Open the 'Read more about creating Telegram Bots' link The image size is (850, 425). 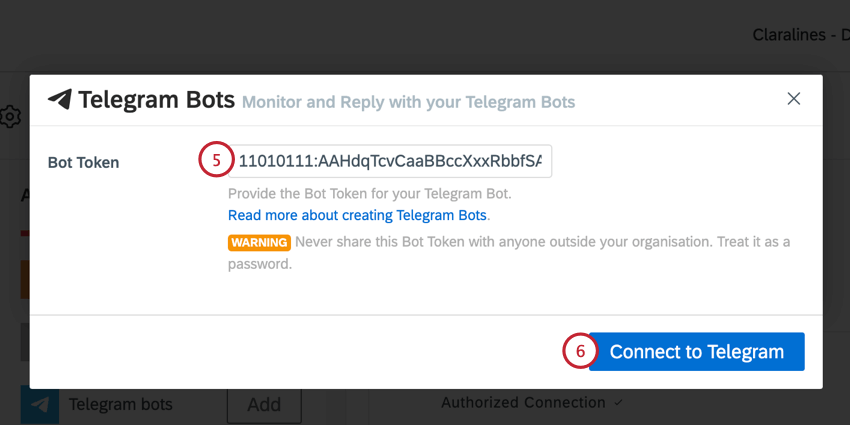[357, 215]
